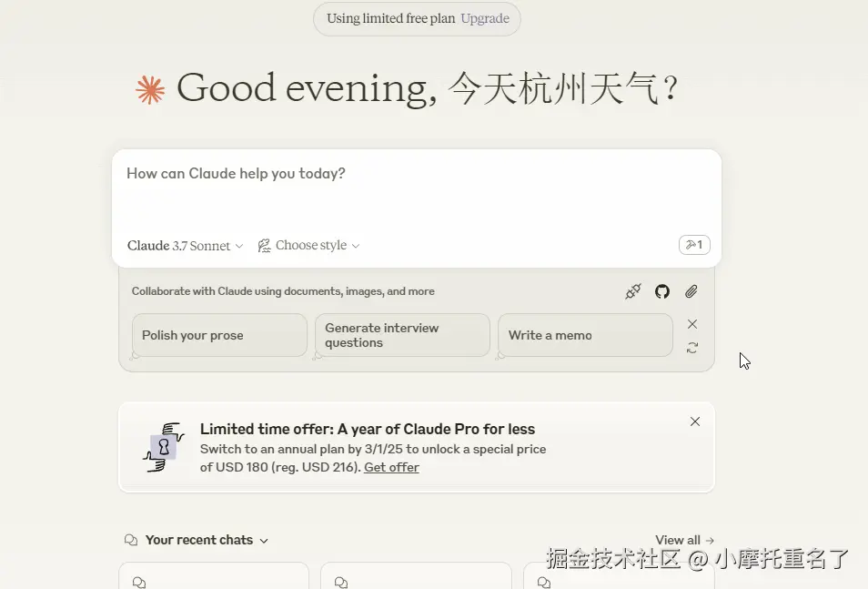Select the 'Polish your prose' suggestion
This screenshot has width=868, height=589.
219,335
